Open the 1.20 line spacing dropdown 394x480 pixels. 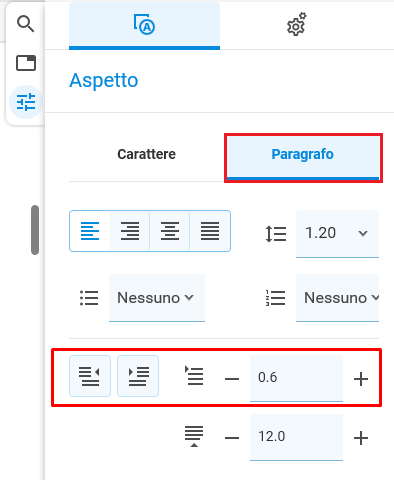click(337, 234)
